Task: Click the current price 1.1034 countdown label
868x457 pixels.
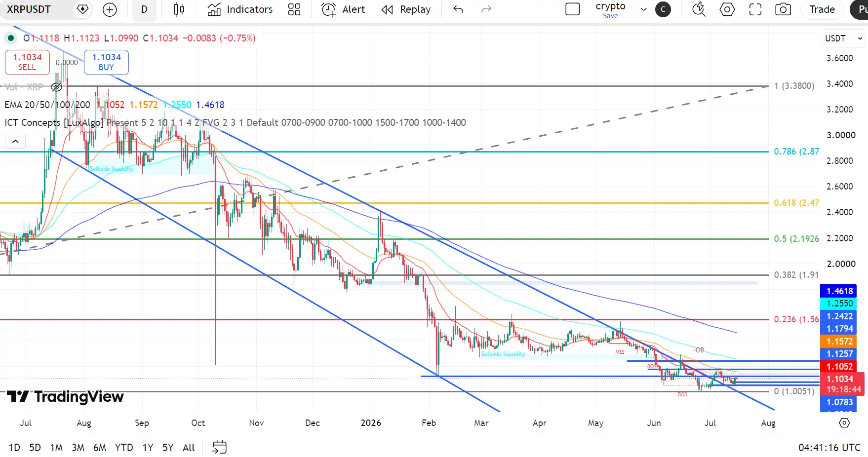Action: coord(842,384)
